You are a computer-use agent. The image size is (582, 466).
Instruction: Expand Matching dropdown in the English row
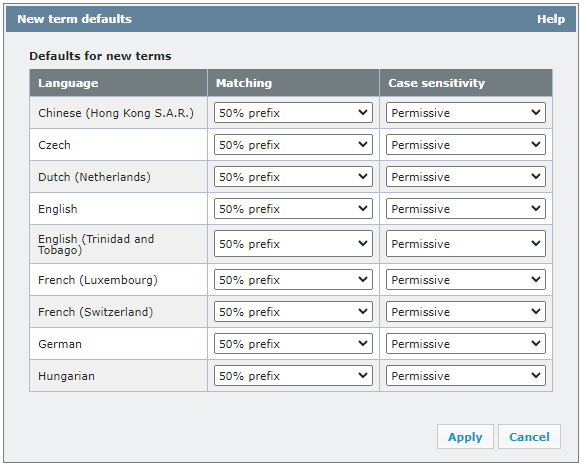pos(293,208)
